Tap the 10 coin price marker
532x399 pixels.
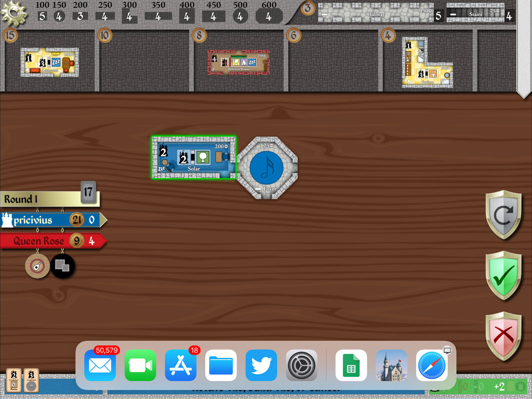(105, 35)
